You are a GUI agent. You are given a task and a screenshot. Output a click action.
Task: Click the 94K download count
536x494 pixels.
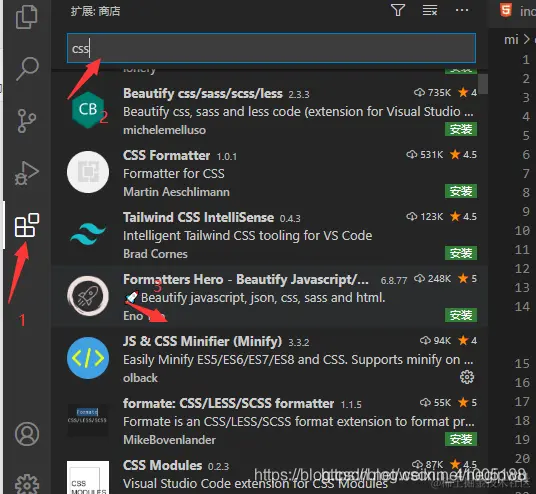coord(436,341)
